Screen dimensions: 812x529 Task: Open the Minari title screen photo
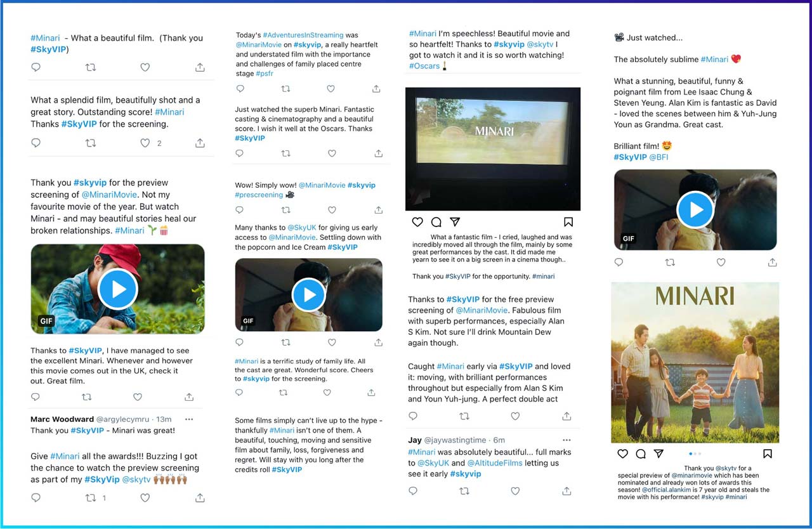click(x=493, y=148)
